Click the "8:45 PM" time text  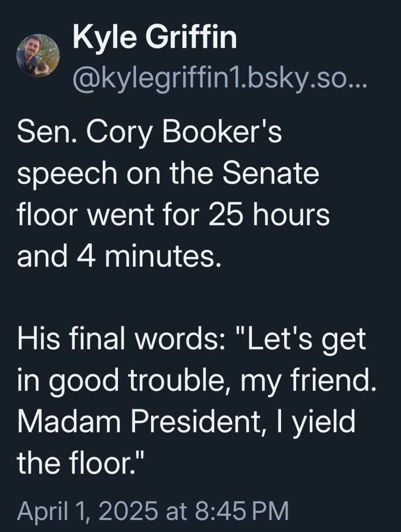pyautogui.click(x=243, y=511)
